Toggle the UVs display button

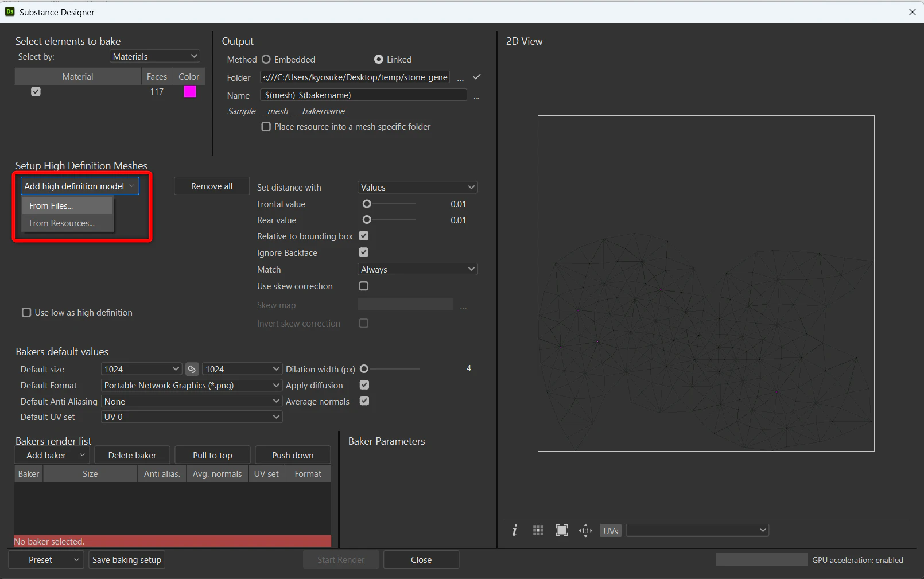(611, 531)
